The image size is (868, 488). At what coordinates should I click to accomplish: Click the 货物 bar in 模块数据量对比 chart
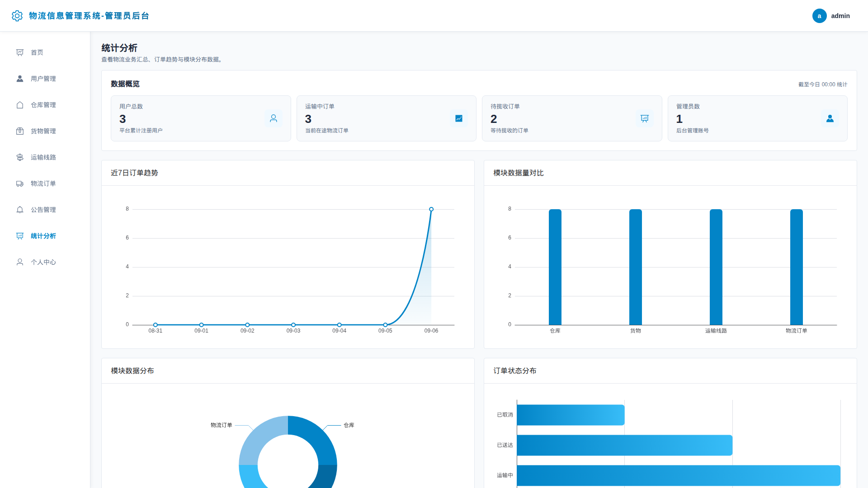pyautogui.click(x=636, y=267)
